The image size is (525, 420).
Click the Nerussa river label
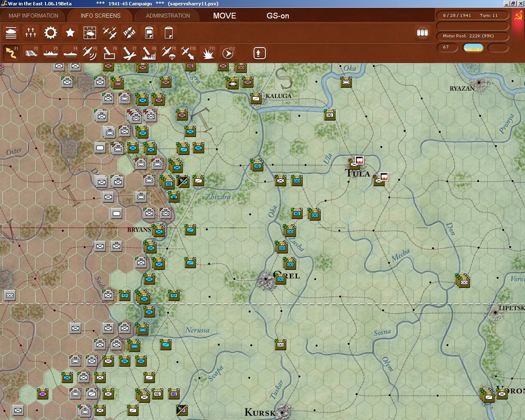coord(197,330)
